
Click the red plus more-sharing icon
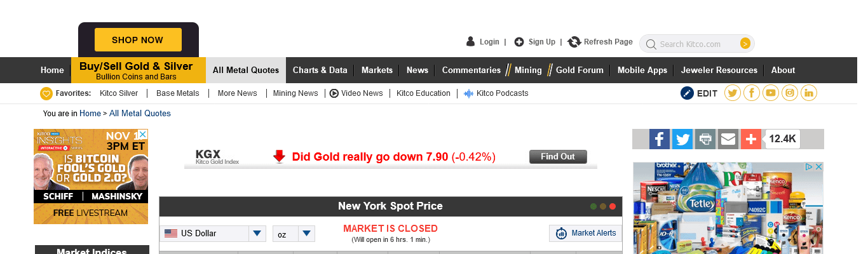(x=751, y=139)
